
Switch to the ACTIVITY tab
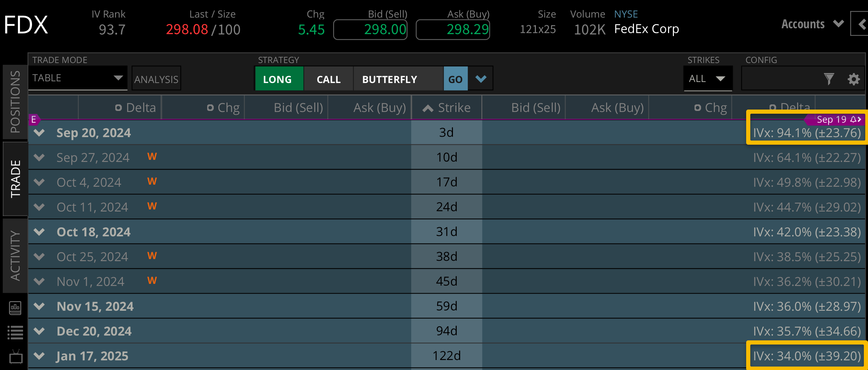15,255
